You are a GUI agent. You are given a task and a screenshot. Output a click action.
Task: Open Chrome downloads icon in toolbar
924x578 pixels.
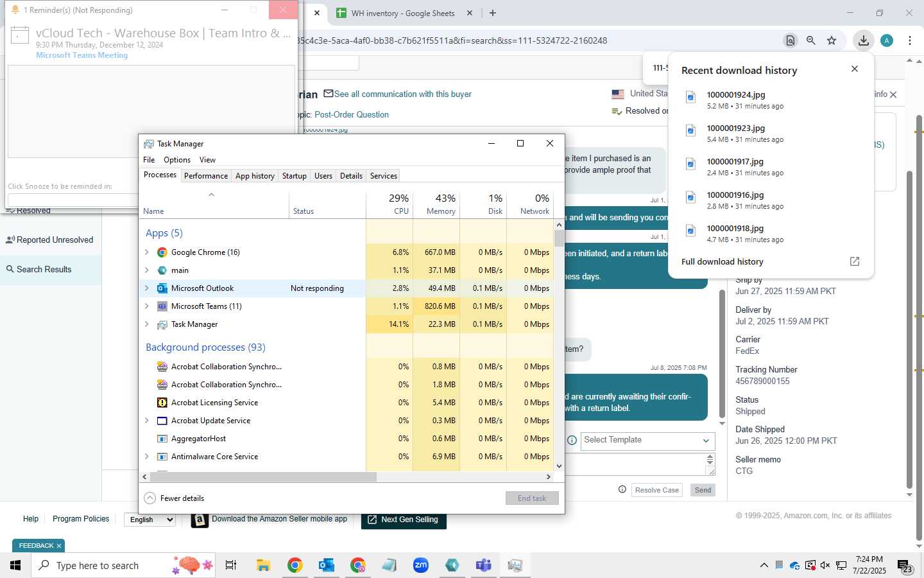pos(864,40)
